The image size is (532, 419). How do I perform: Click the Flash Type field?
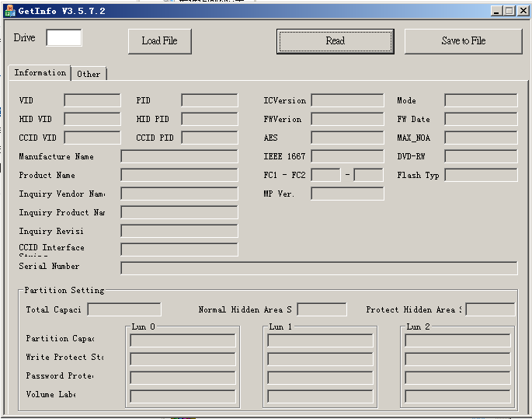(481, 175)
